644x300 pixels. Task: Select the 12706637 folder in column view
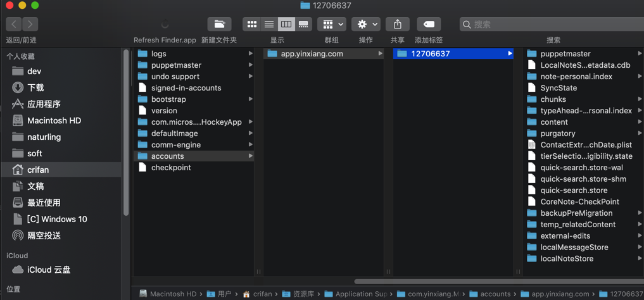[453, 54]
